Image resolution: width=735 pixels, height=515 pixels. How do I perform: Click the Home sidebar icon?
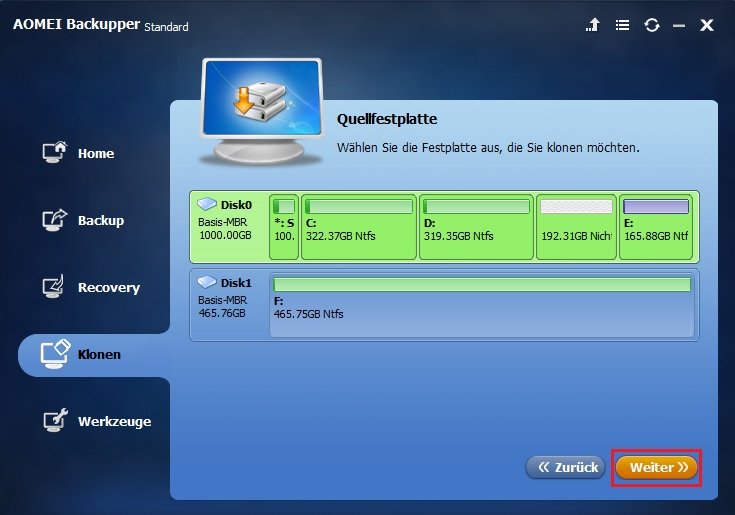click(x=55, y=152)
